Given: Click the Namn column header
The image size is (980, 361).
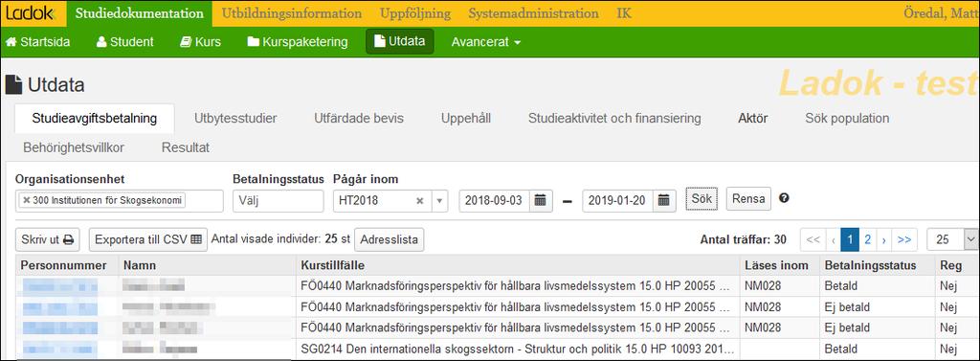Looking at the screenshot, I should click(207, 265).
